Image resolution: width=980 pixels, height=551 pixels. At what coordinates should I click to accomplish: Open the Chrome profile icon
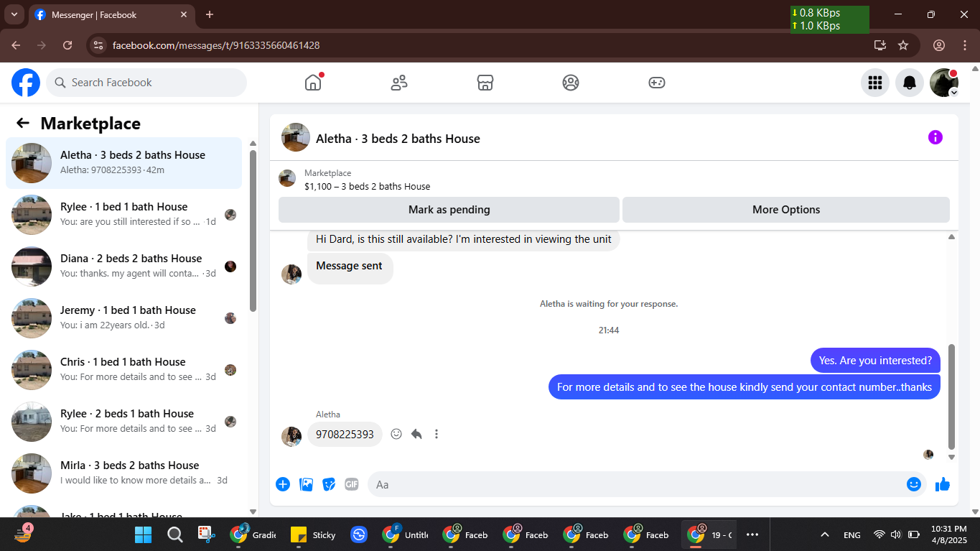point(939,45)
